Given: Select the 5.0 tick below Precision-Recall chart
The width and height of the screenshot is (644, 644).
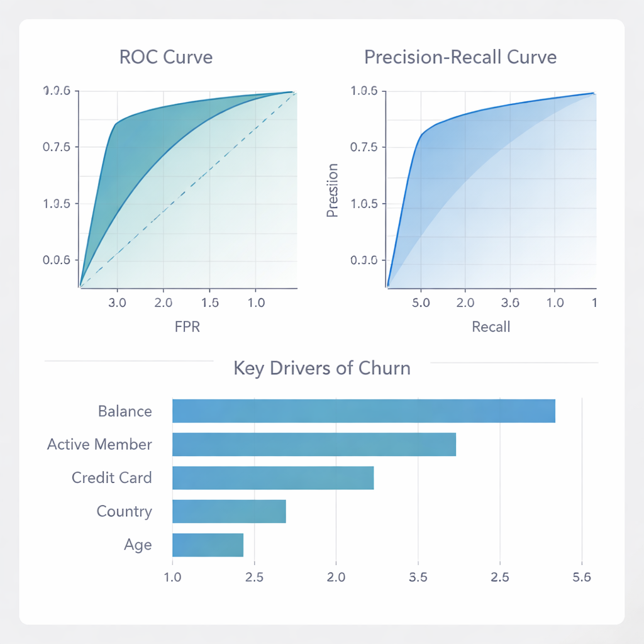Looking at the screenshot, I should (420, 303).
